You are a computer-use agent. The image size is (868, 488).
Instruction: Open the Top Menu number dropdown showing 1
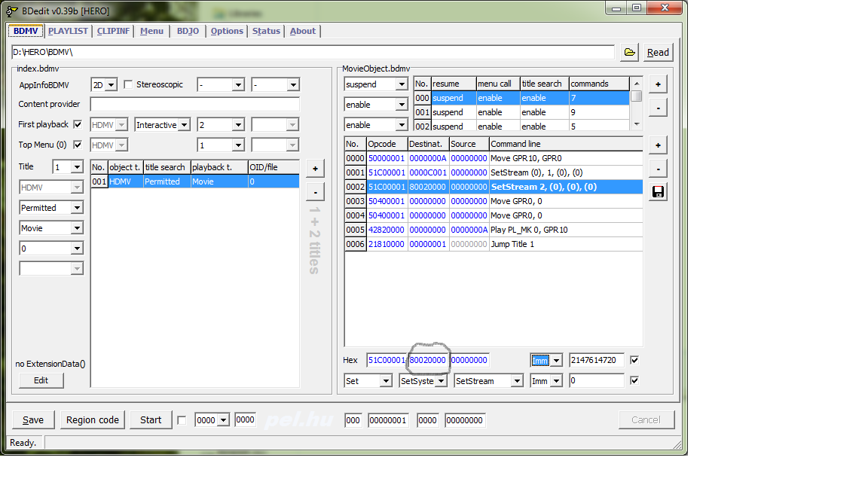(238, 145)
